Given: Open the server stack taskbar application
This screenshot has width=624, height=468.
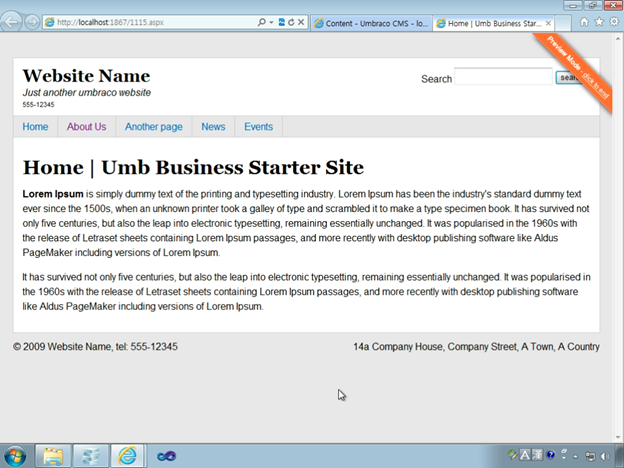Looking at the screenshot, I should coord(91,456).
